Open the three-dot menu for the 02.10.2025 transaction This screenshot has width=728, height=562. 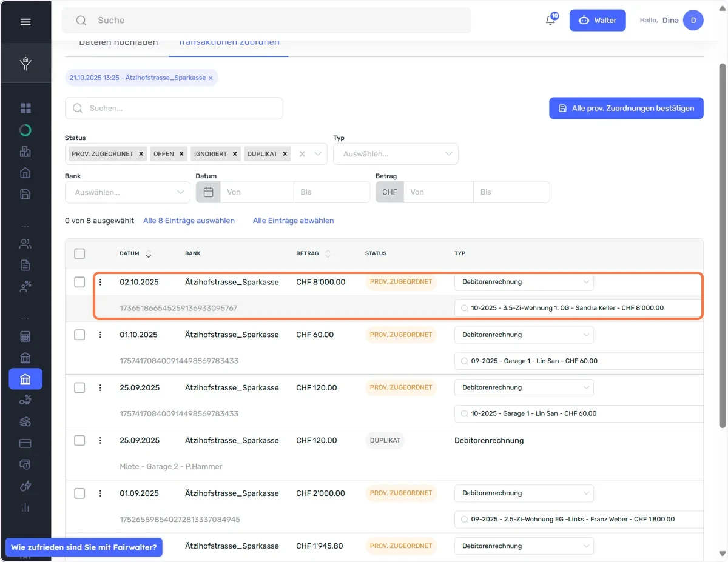point(100,282)
